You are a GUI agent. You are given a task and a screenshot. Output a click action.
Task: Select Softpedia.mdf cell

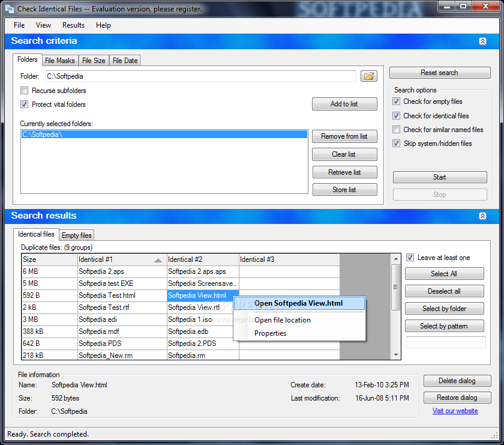pos(122,331)
